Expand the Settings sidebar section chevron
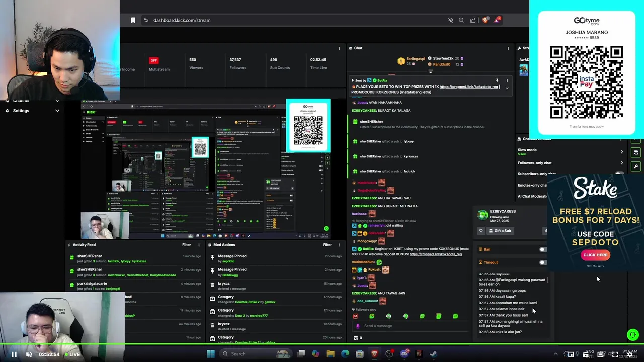 pyautogui.click(x=57, y=111)
